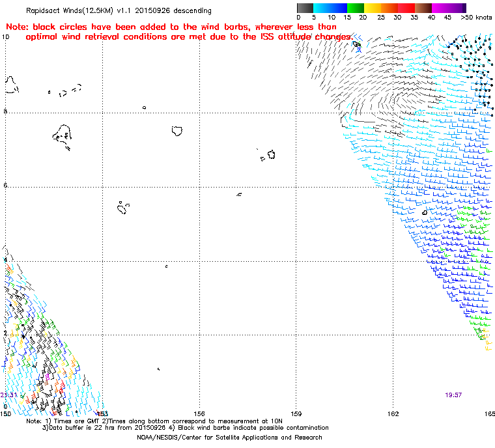Select the green 15-20 knots color bar segment
Viewport: 495px width, 448px height.
[x=356, y=8]
